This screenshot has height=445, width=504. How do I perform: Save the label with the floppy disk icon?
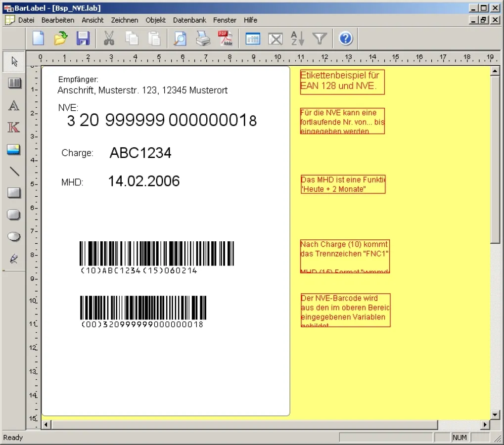tap(83, 38)
